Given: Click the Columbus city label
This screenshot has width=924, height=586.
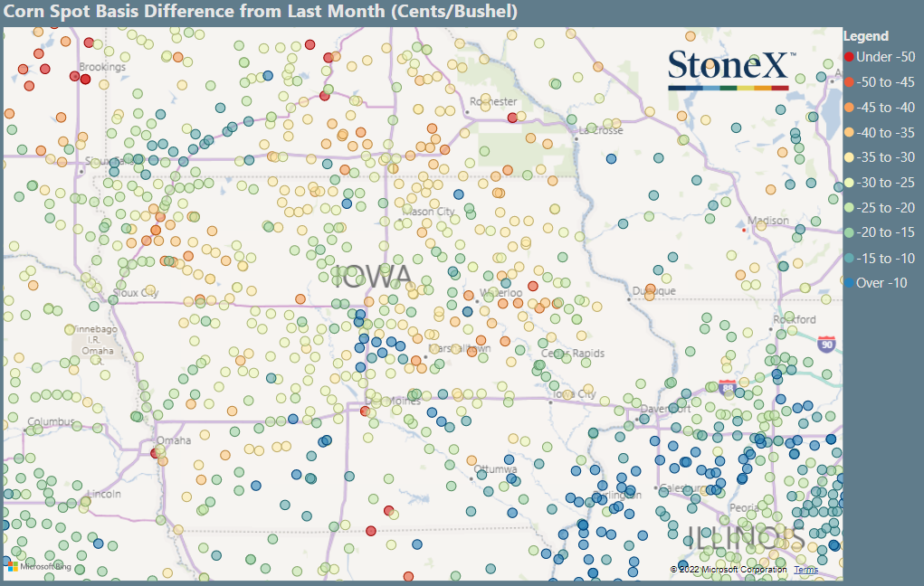Looking at the screenshot, I should click(x=52, y=421).
